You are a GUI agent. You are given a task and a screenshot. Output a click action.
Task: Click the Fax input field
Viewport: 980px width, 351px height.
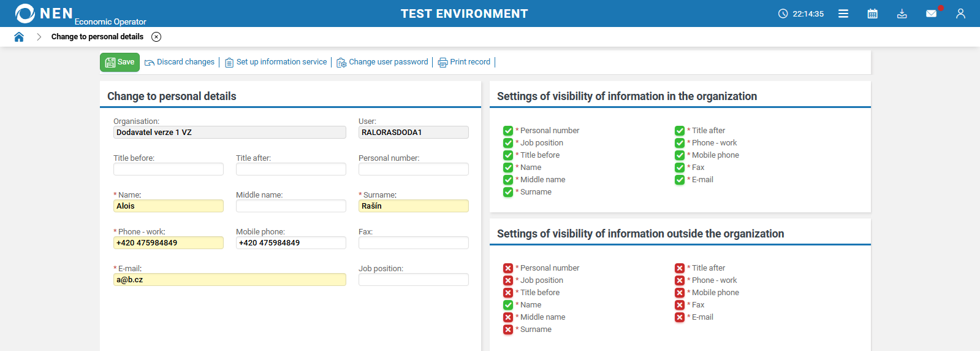tap(414, 243)
